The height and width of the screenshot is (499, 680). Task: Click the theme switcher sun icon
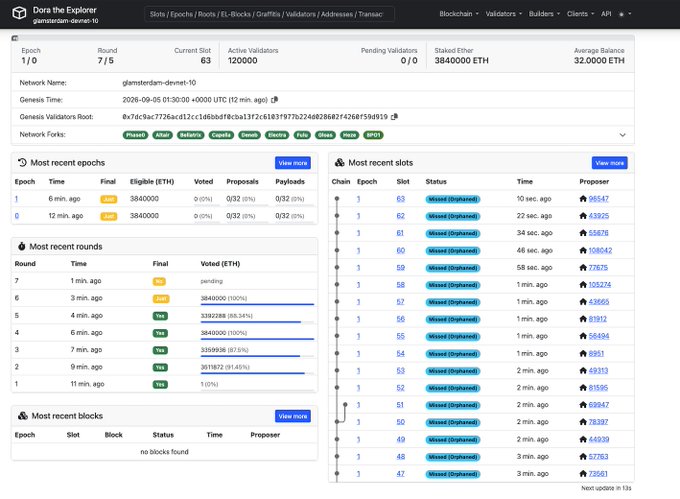pyautogui.click(x=621, y=14)
